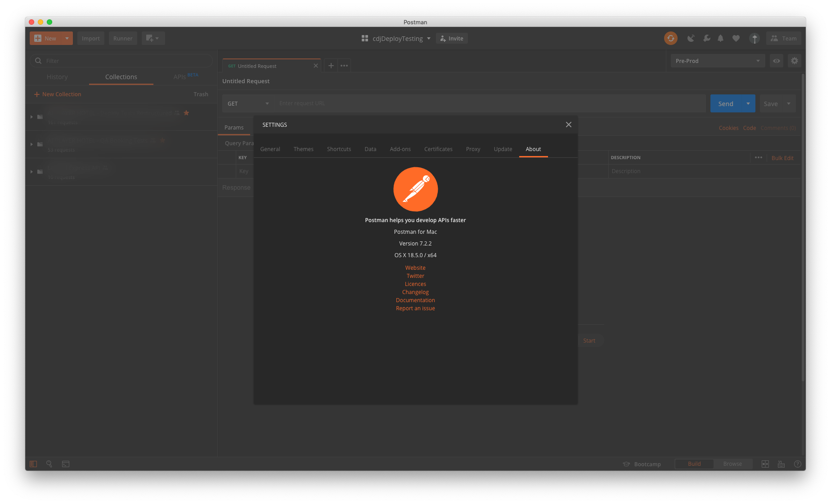Click the search magnifier in the status bar
The image size is (831, 504).
click(x=49, y=464)
